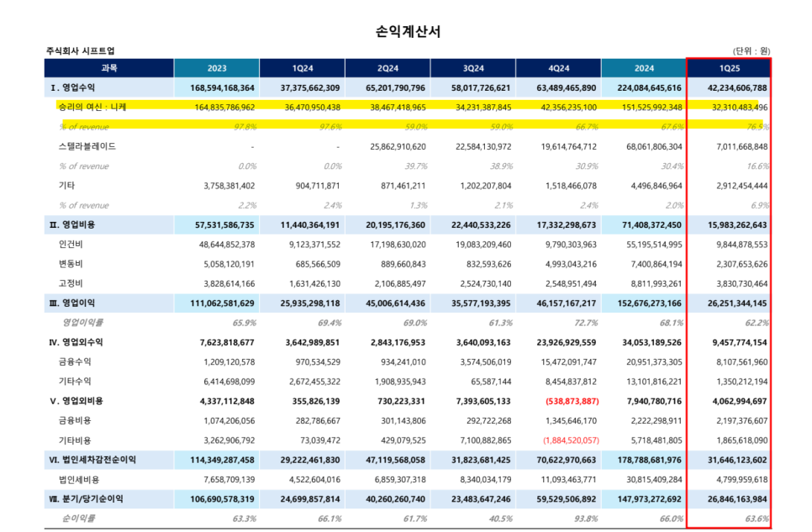812x532 pixels.
Task: Click the 승리의 여신 : 니케 row label
Action: pyautogui.click(x=92, y=107)
